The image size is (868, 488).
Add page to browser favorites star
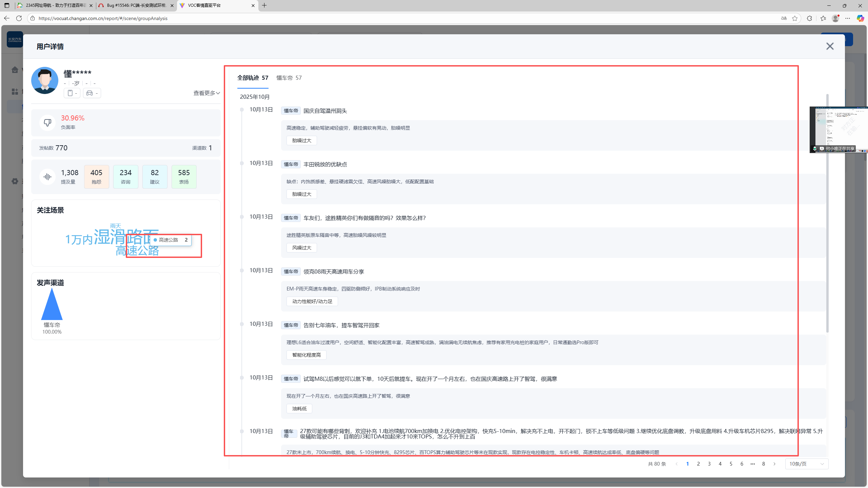[795, 18]
